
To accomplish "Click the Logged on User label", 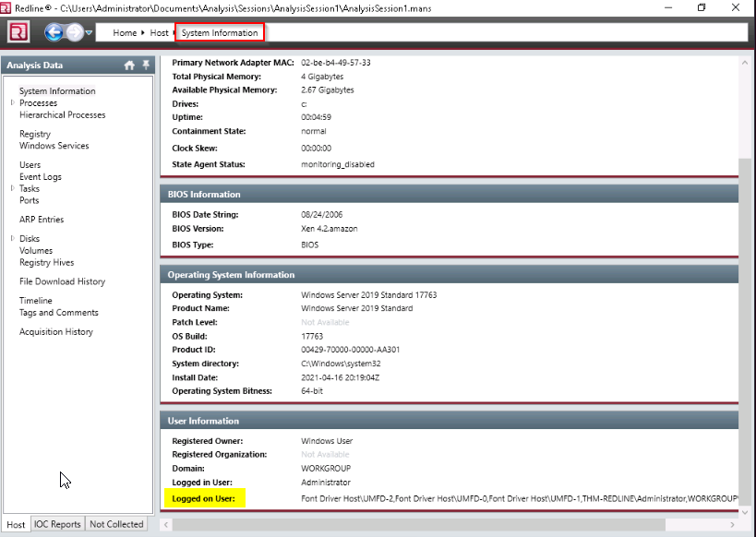I will coord(203,498).
